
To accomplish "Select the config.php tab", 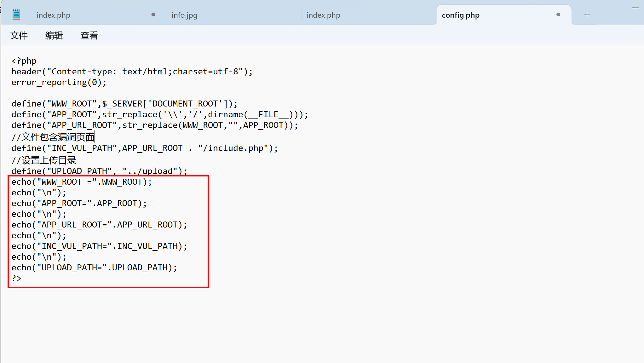I will 503,15.
